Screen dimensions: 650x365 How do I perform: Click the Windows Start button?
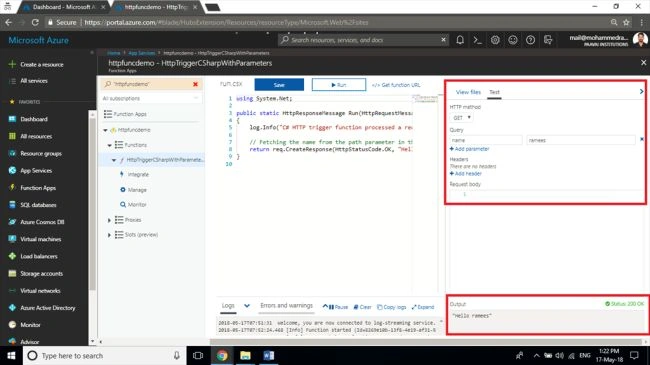coord(11,355)
